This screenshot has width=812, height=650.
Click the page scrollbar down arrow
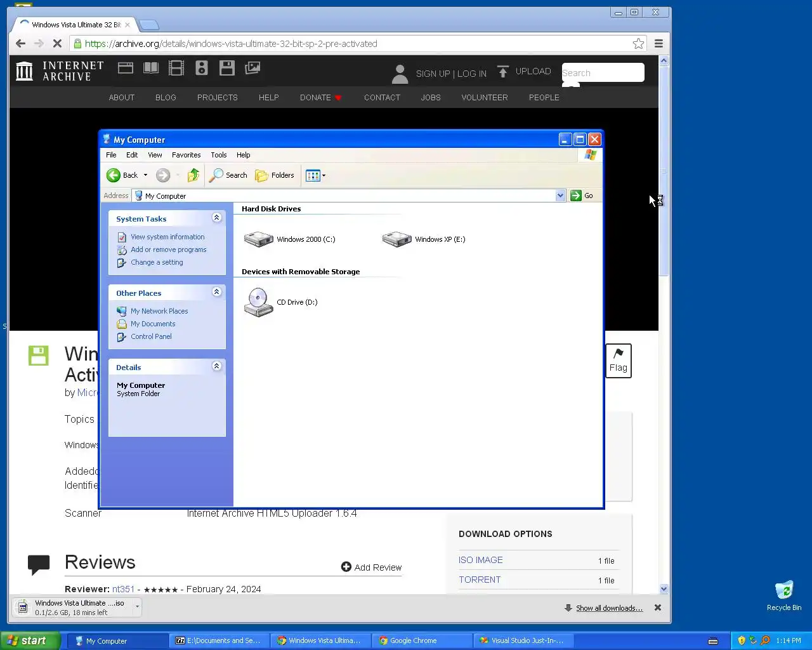point(664,589)
